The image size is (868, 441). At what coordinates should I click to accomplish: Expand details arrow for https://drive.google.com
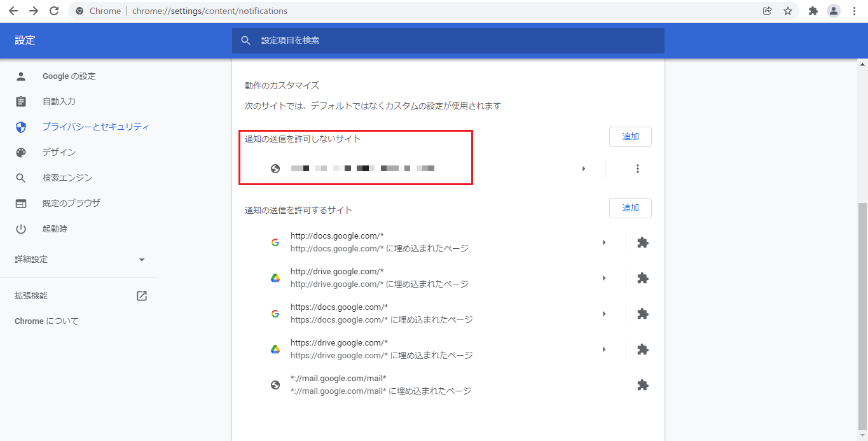604,349
